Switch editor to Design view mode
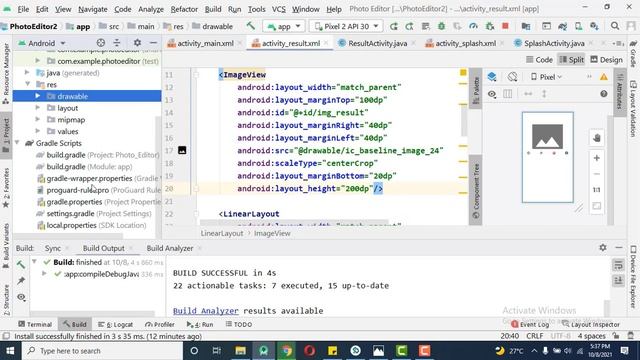Image resolution: width=640 pixels, height=360 pixels. point(607,60)
